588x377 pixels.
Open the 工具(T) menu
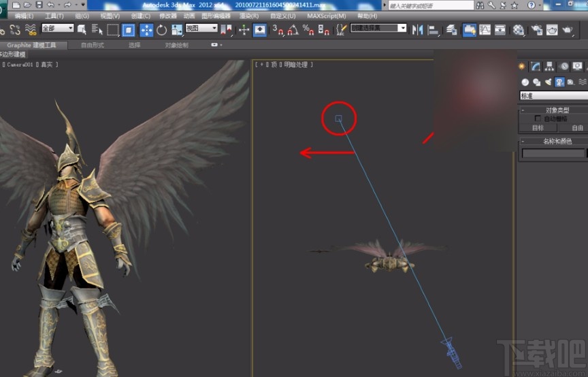[54, 16]
